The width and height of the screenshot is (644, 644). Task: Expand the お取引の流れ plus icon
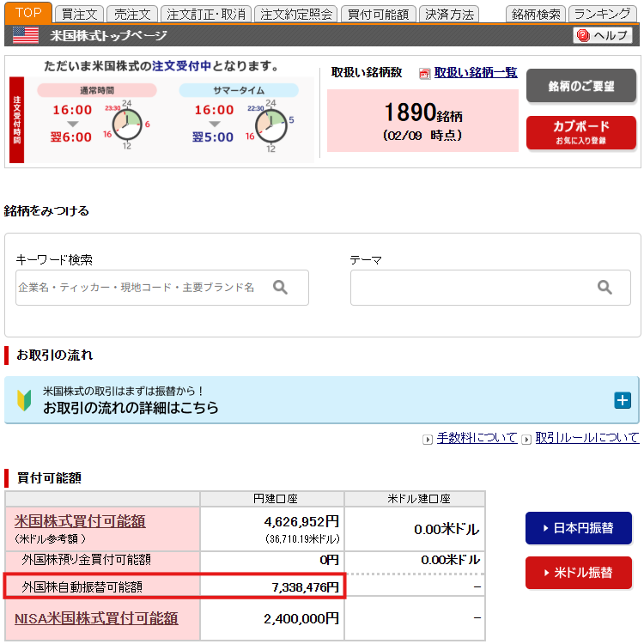[x=623, y=400]
